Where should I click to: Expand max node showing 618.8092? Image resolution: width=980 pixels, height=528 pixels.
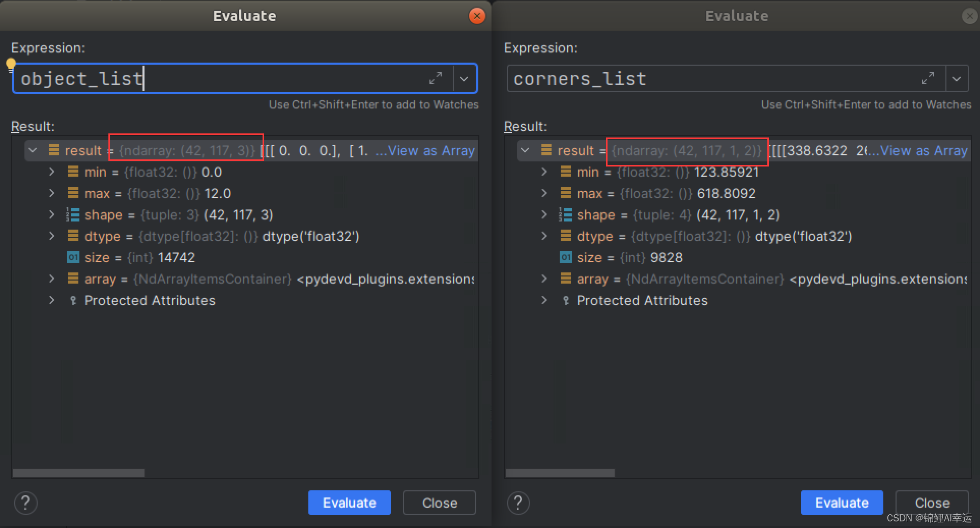tap(544, 193)
